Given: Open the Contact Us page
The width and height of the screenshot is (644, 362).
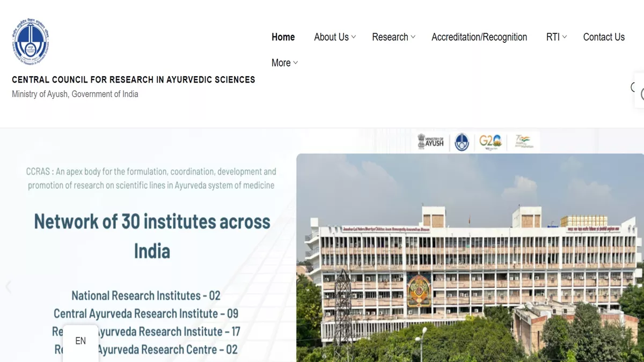Looking at the screenshot, I should (604, 37).
